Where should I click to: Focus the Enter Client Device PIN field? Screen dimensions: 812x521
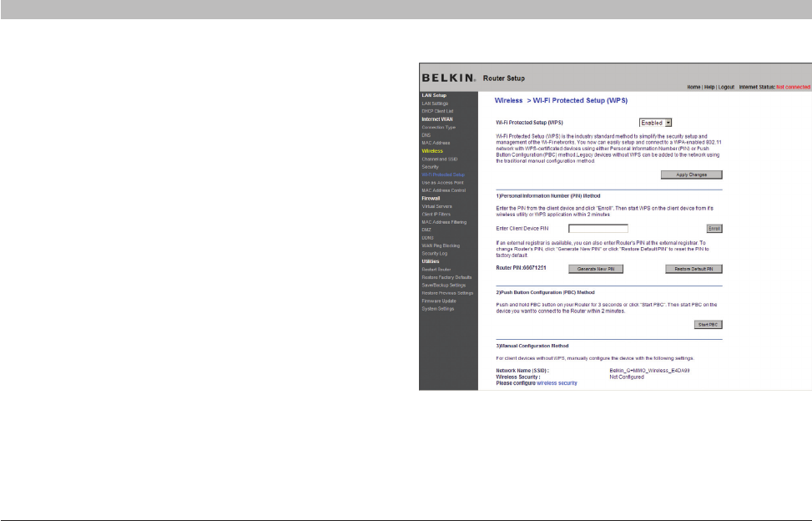(x=598, y=229)
